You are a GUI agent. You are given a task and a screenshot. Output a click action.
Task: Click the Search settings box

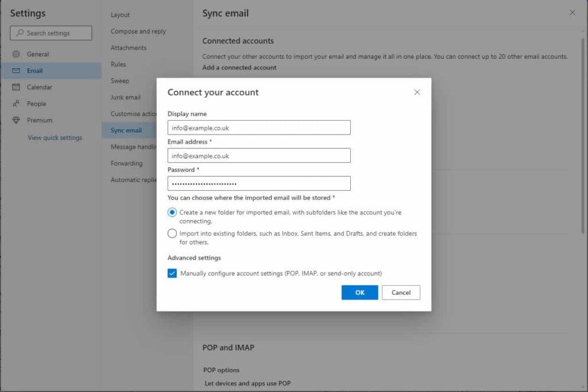[x=51, y=33]
